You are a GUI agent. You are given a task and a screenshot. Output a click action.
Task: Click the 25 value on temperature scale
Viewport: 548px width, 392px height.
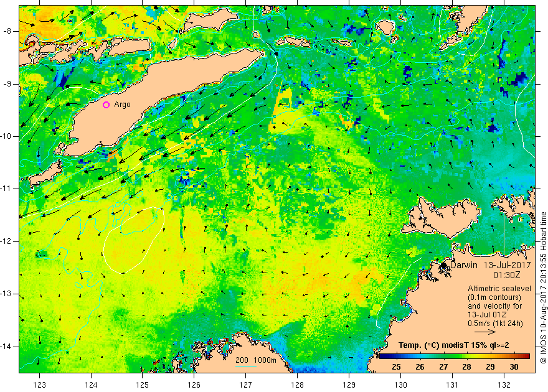(396, 366)
